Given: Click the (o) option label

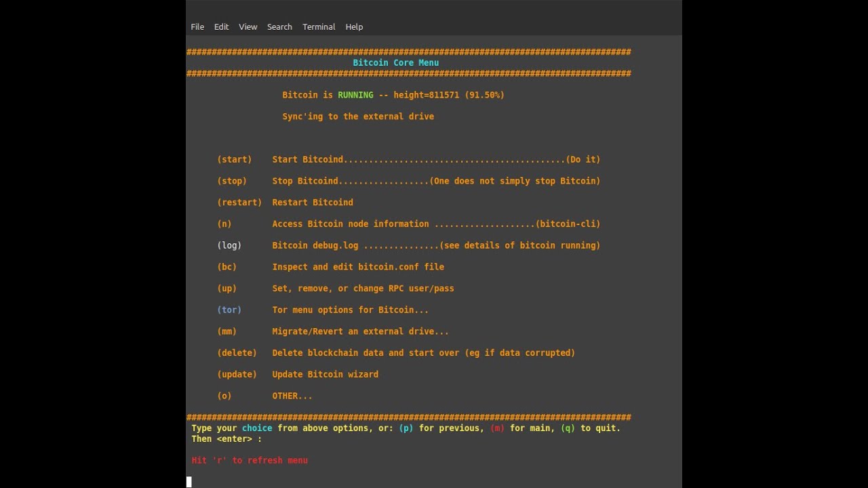Looking at the screenshot, I should 224,396.
